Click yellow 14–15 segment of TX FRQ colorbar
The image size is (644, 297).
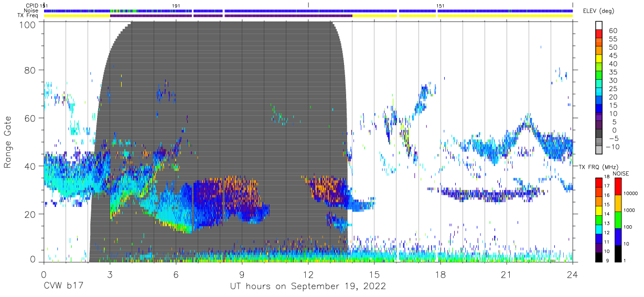coord(598,210)
